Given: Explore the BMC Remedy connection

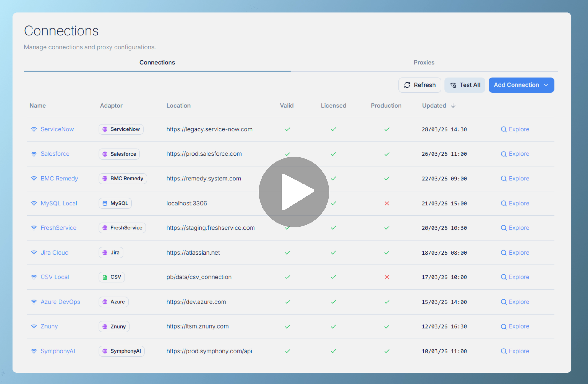Looking at the screenshot, I should tap(515, 178).
